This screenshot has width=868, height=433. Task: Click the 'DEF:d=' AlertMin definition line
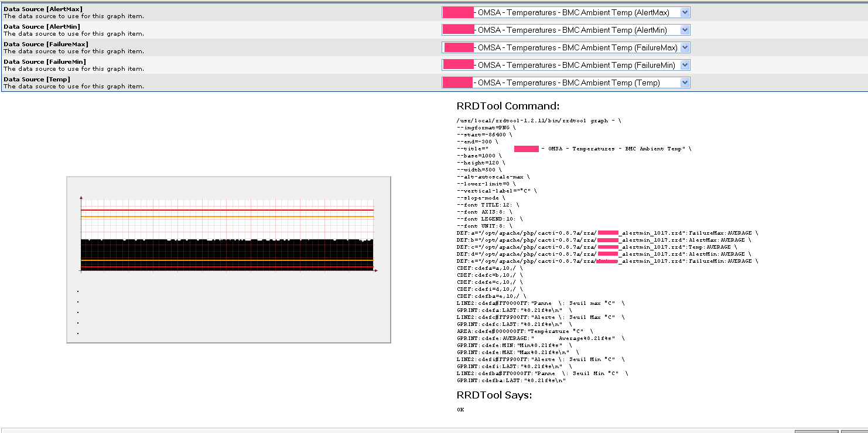(x=604, y=254)
